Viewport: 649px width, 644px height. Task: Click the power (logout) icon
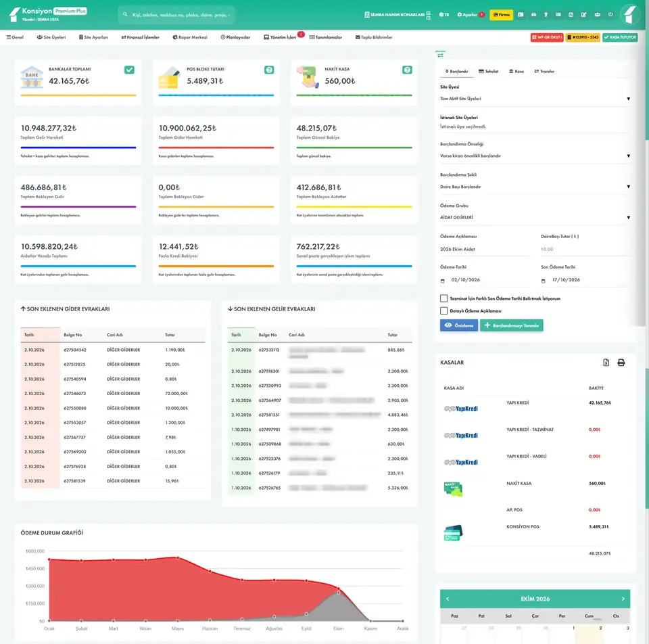tap(610, 14)
